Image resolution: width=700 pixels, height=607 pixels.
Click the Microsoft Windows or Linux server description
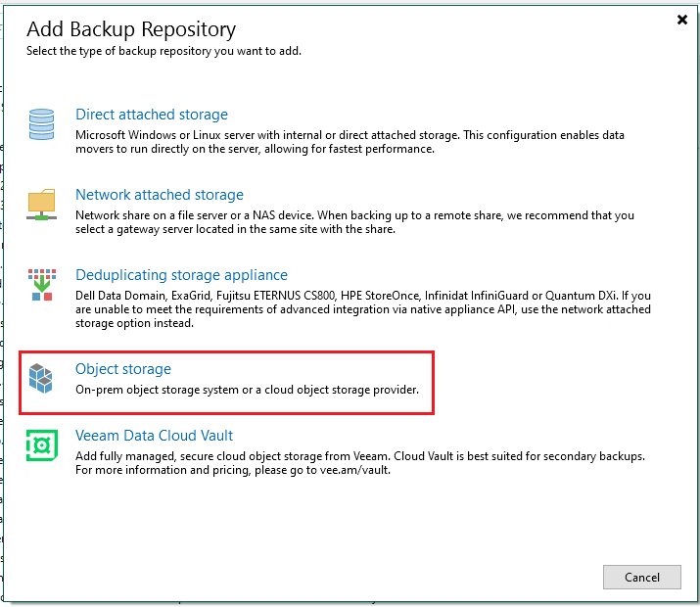click(x=350, y=142)
